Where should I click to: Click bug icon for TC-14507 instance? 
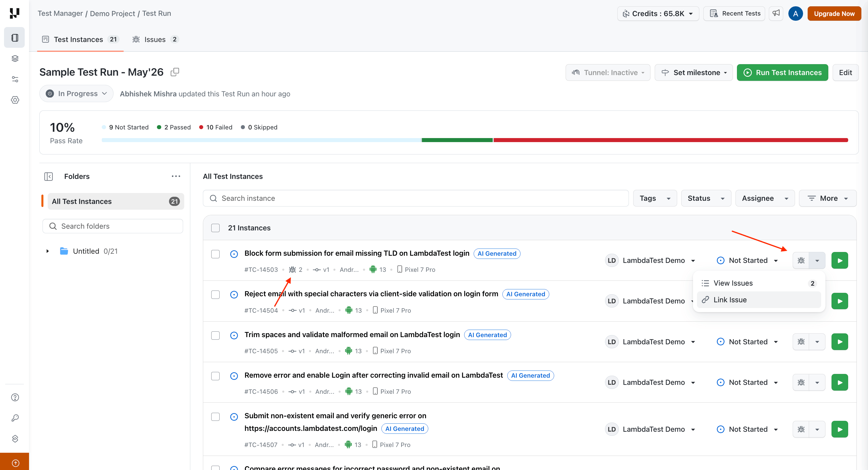801,429
